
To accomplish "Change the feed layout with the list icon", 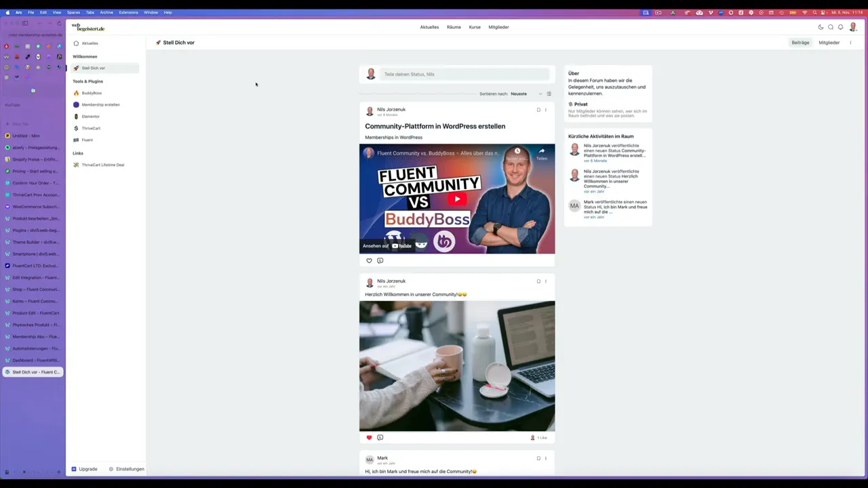I will [549, 94].
